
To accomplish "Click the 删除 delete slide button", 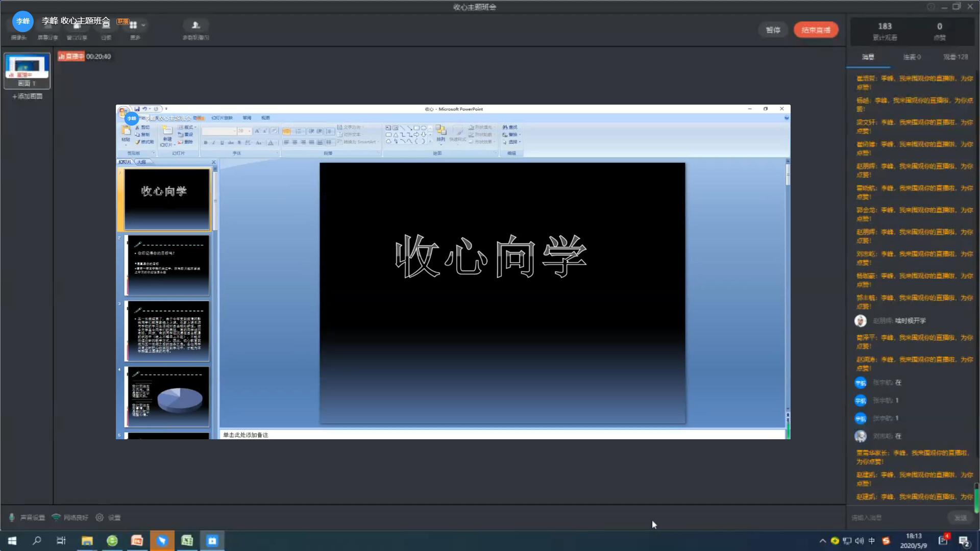I will coord(186,142).
